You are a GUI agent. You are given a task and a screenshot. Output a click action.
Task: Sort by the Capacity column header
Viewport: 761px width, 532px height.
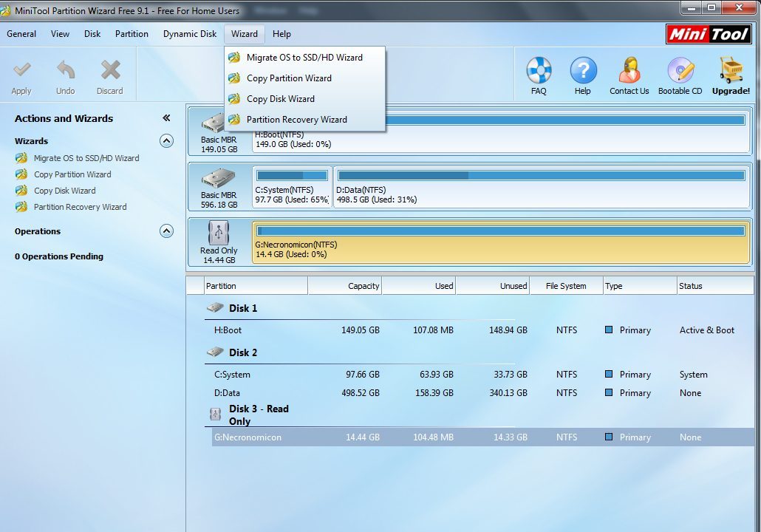pos(345,286)
